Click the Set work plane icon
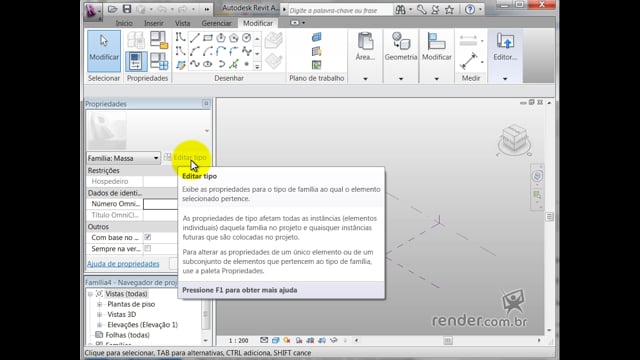Image resolution: width=640 pixels, height=360 pixels. [316, 38]
